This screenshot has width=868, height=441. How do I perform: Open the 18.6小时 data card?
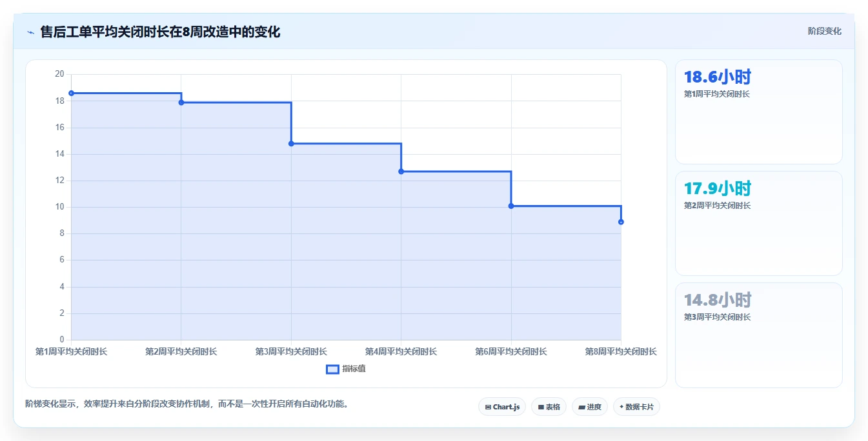[758, 112]
